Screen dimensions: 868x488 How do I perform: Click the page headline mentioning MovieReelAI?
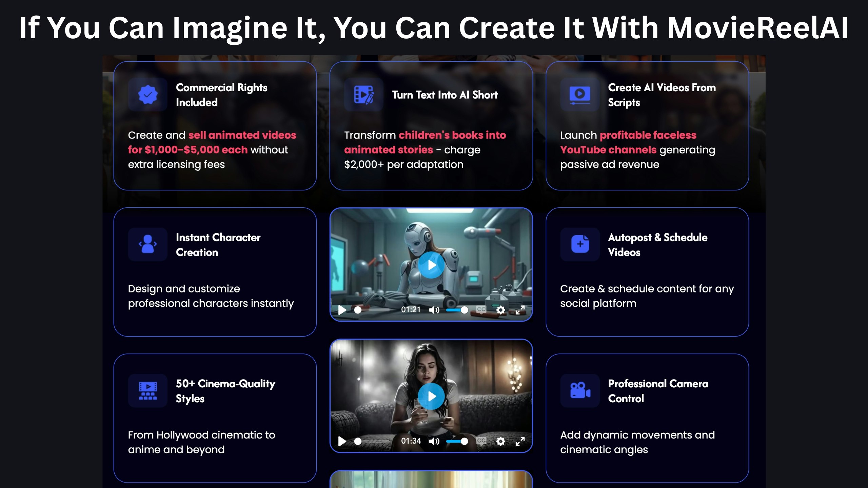(434, 28)
